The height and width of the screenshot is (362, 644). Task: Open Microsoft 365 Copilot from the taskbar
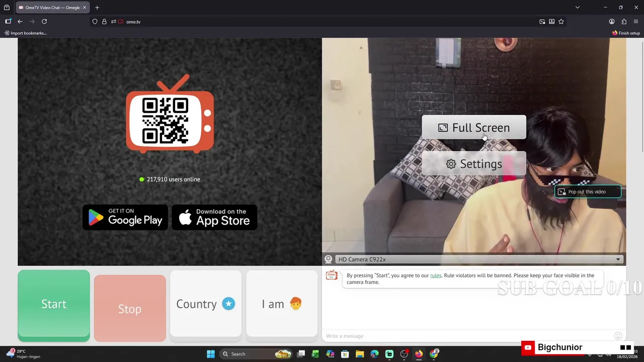tap(330, 354)
